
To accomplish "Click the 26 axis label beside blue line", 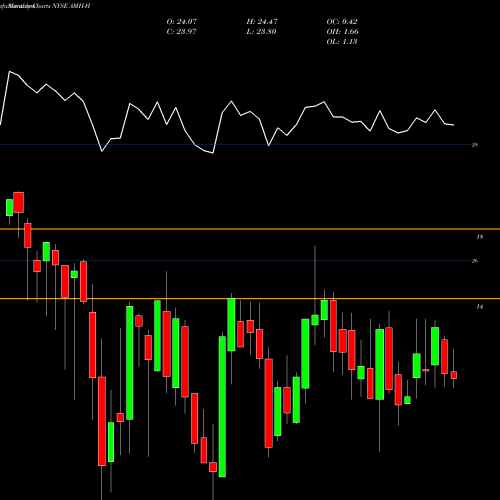I will click(475, 261).
